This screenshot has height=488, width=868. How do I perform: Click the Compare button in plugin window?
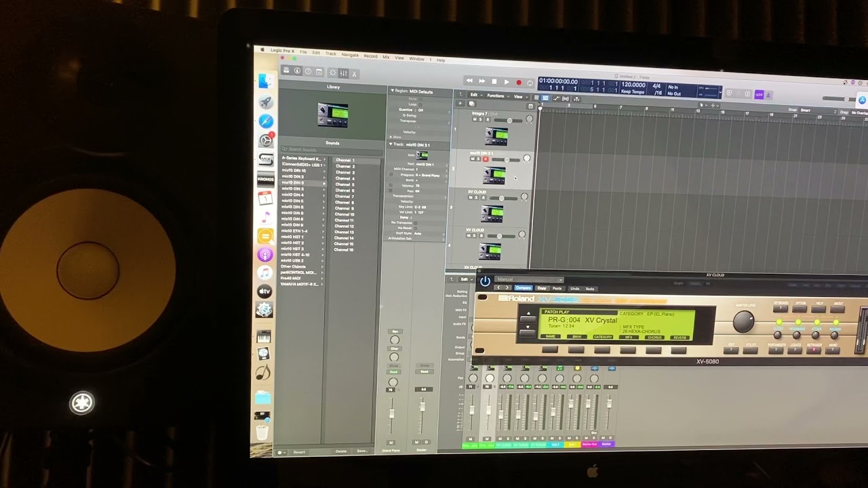[524, 288]
